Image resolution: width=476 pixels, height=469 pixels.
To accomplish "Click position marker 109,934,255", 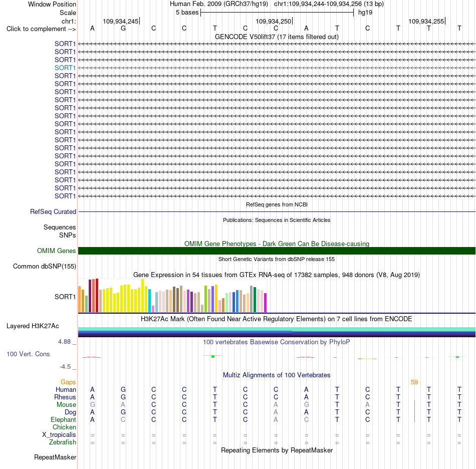I will pyautogui.click(x=426, y=21).
